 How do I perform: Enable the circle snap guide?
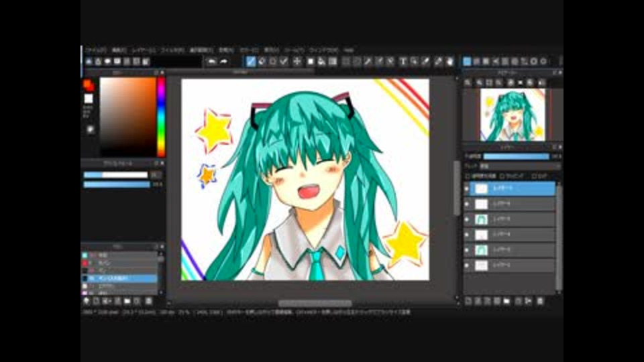pyautogui.click(x=515, y=62)
